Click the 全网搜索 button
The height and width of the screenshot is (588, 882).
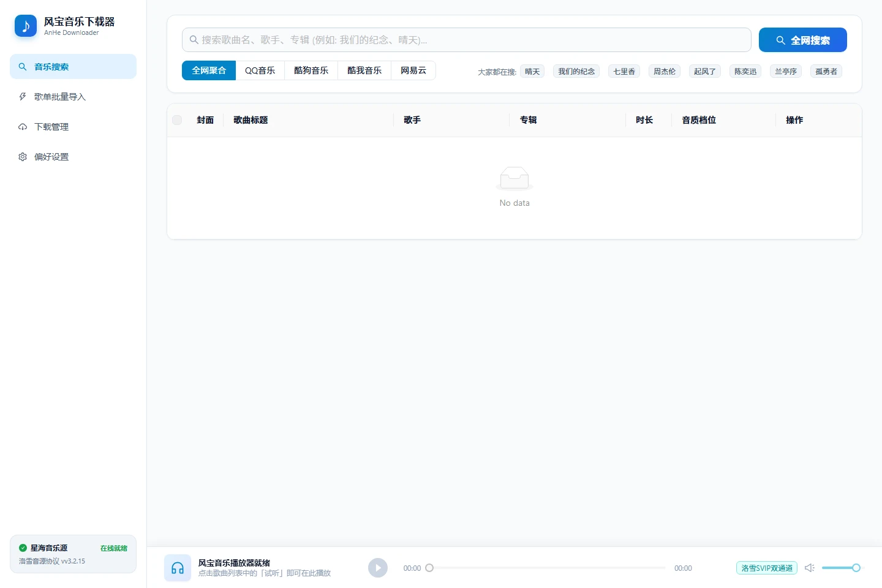point(803,40)
